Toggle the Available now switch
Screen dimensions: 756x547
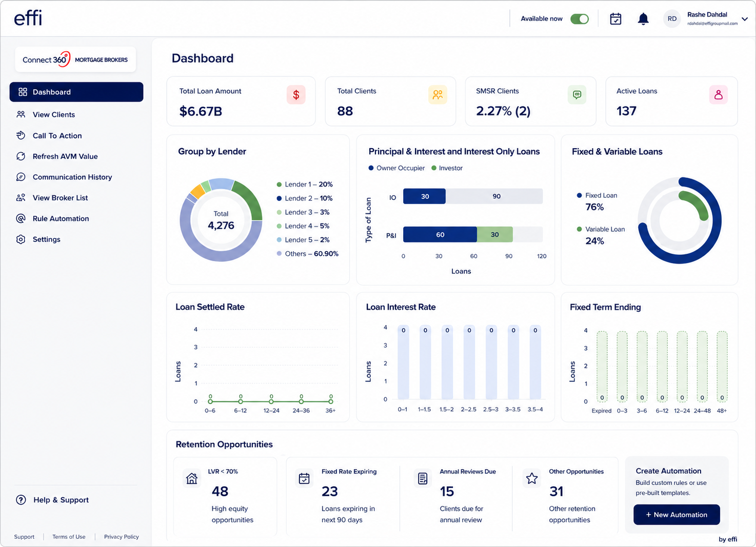pos(580,19)
